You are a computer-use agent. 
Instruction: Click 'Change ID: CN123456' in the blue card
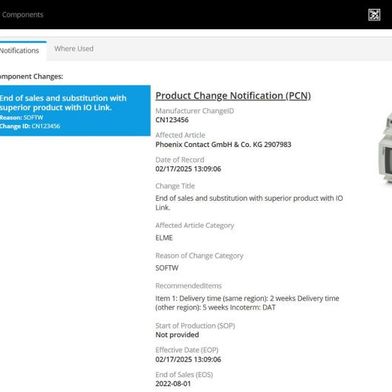click(x=30, y=126)
